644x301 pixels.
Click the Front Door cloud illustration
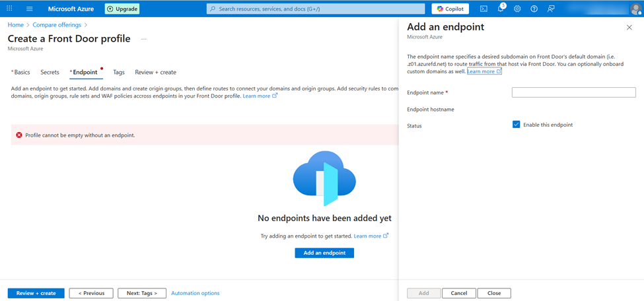pyautogui.click(x=324, y=178)
